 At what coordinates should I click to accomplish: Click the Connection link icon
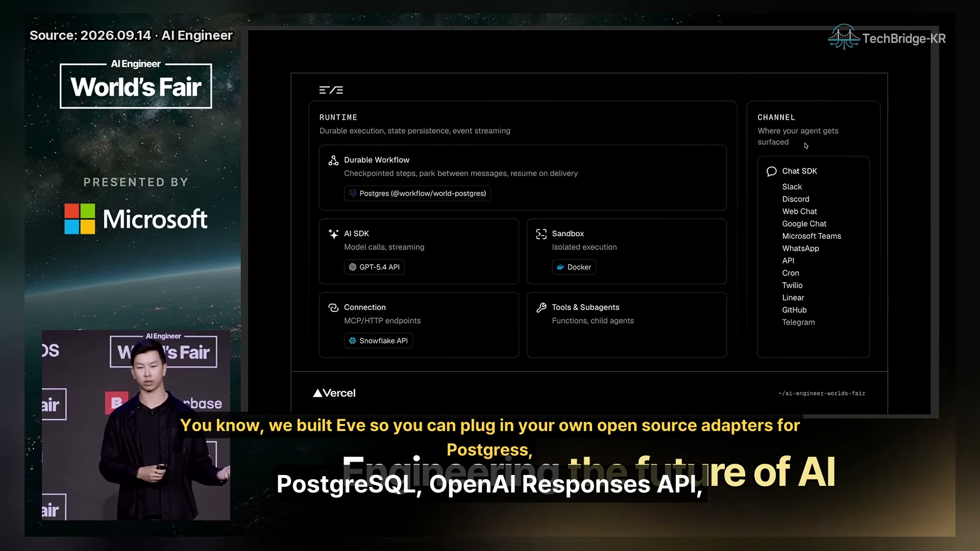[333, 308]
